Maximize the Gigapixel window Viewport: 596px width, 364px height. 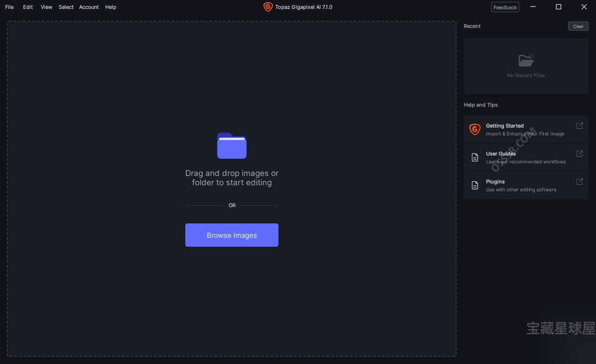[x=559, y=7]
